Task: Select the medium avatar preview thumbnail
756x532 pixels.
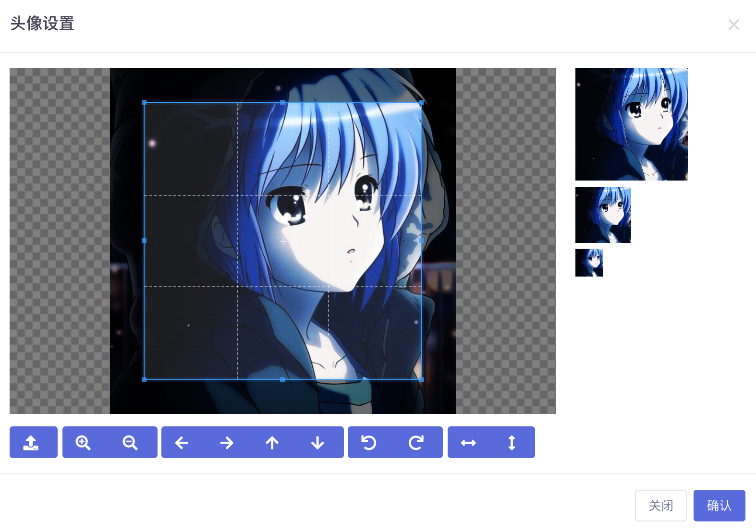Action: click(603, 215)
